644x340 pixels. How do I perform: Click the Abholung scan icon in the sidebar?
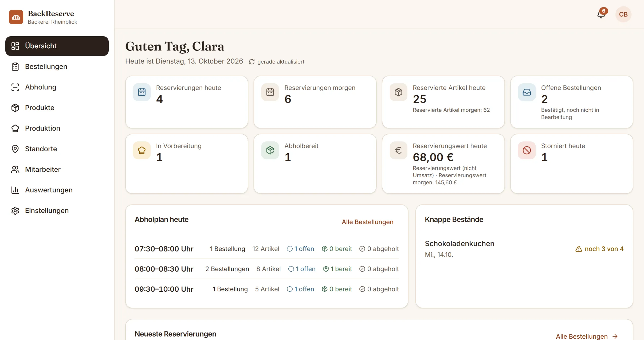(x=15, y=87)
